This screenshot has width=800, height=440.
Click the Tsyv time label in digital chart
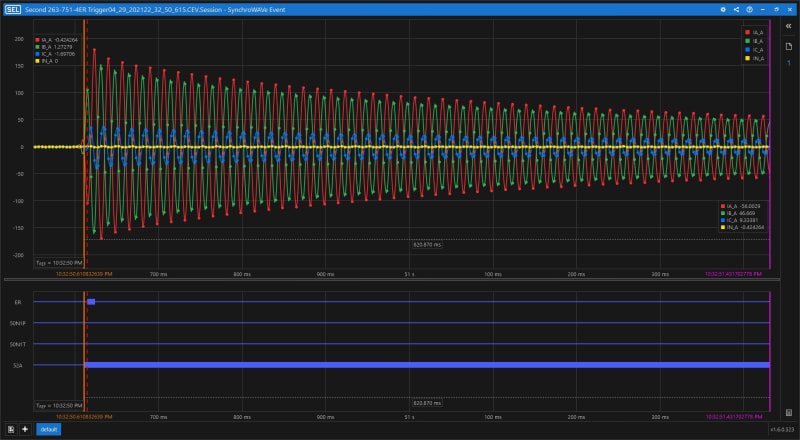pyautogui.click(x=59, y=406)
